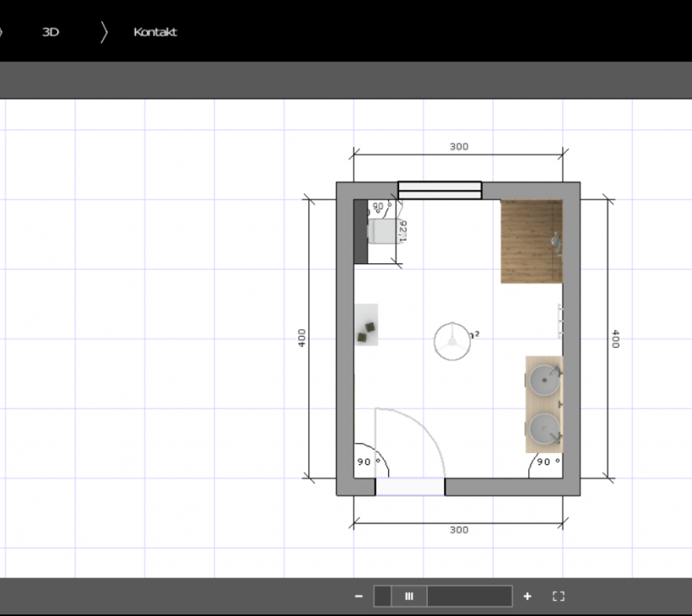Click the chevron before Kontakt
Screen dimensions: 692x616
pyautogui.click(x=104, y=32)
